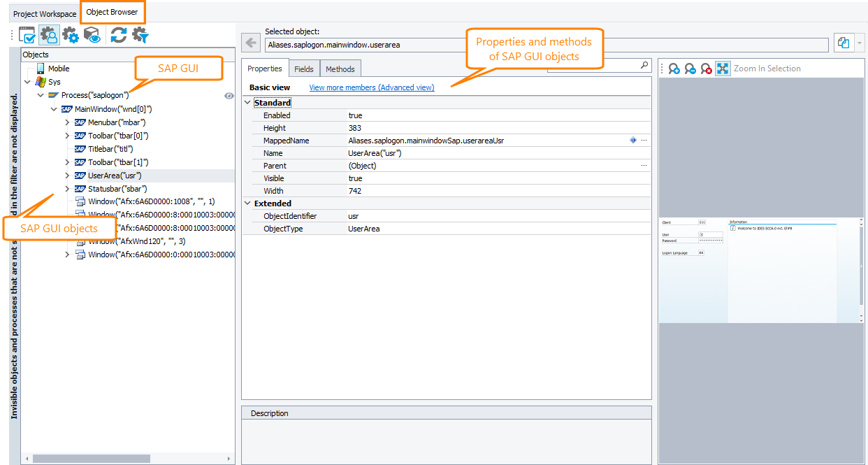868x465 pixels.
Task: Open the copy button dropdown arrow
Action: (x=858, y=43)
